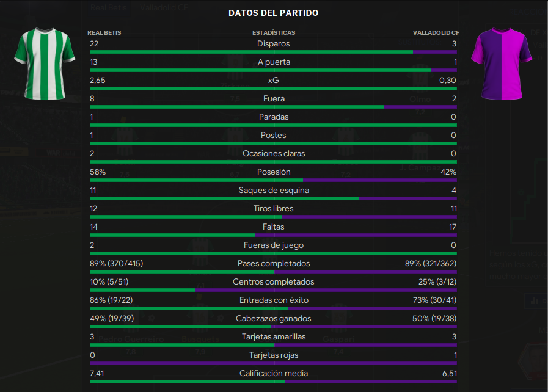Select the Ocasiones claras label
This screenshot has width=548, height=392.
(274, 153)
